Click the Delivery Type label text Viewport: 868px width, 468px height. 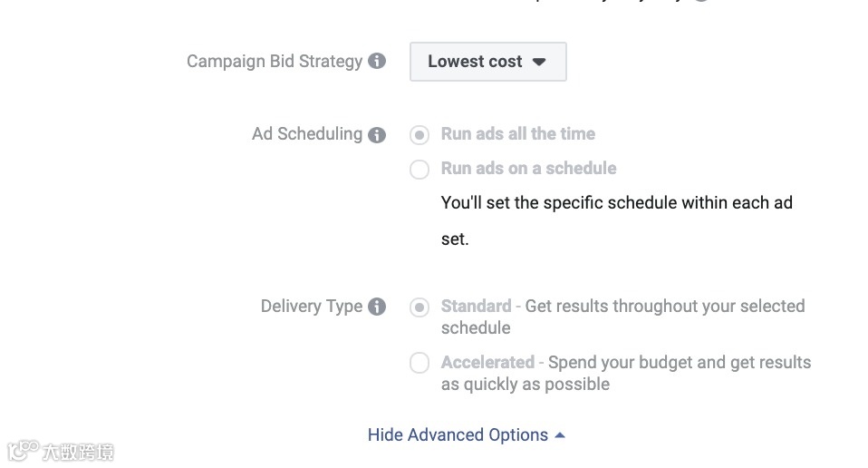point(311,307)
